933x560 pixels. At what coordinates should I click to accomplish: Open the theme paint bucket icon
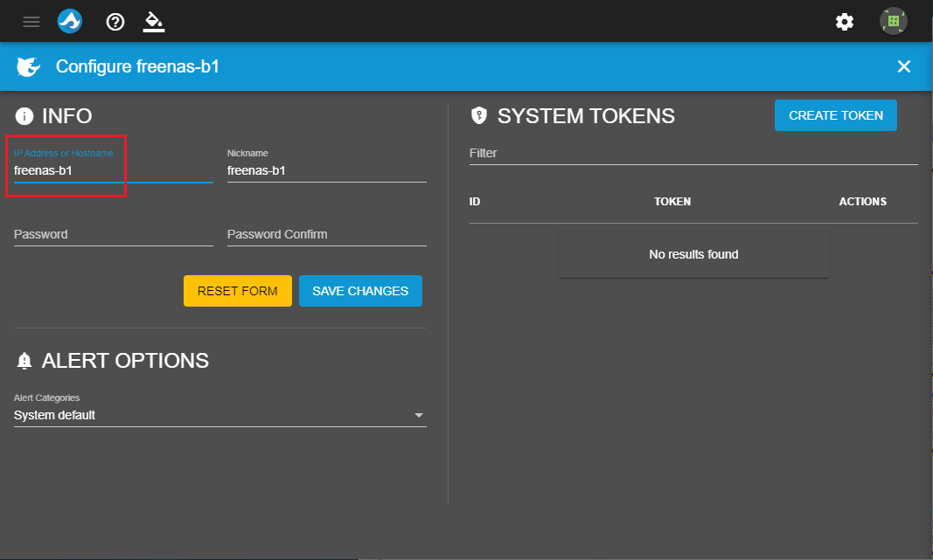tap(154, 22)
